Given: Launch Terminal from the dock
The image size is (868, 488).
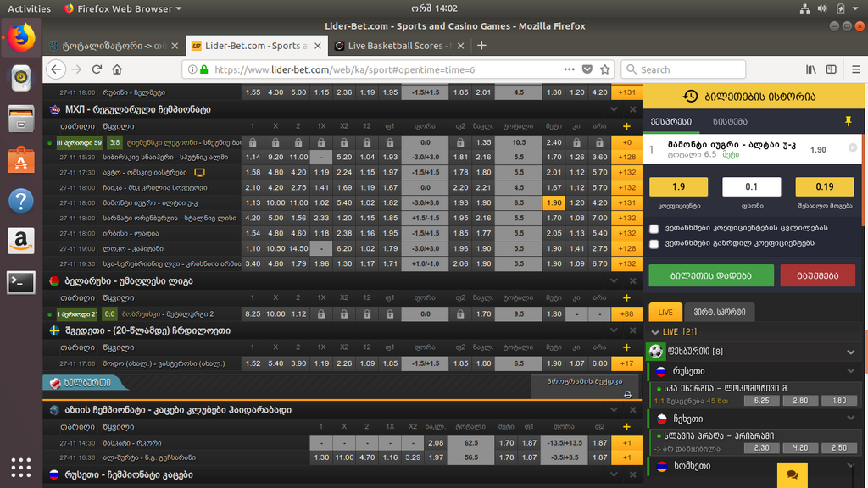Looking at the screenshot, I should pos(21,282).
